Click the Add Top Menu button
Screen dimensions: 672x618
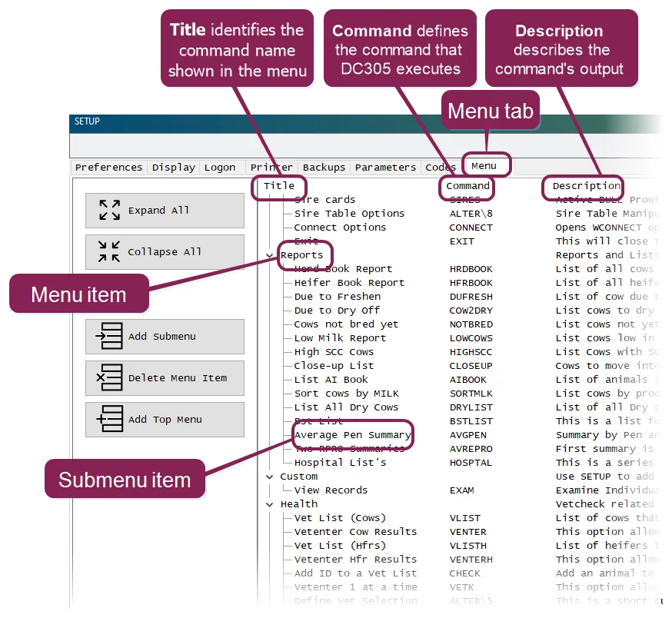coord(165,420)
